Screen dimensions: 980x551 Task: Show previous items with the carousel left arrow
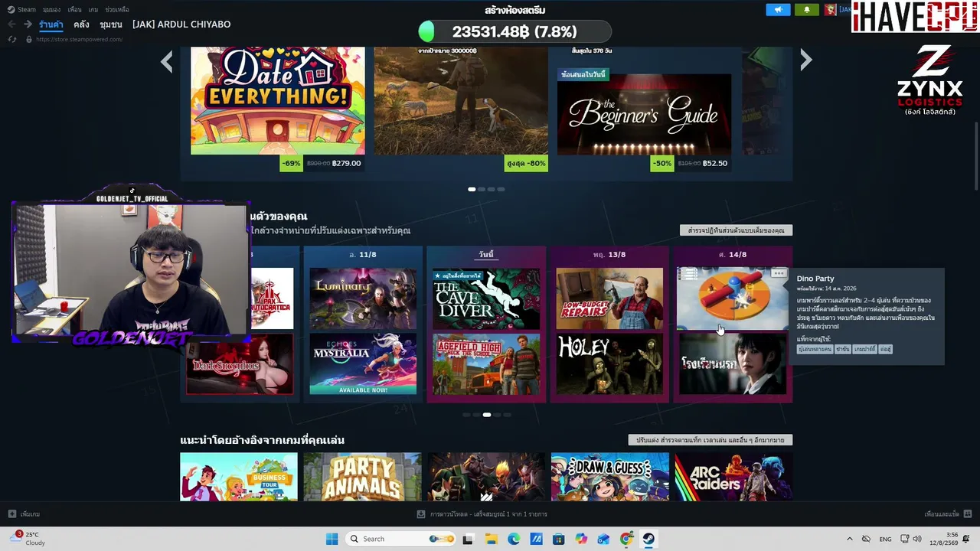pos(167,60)
